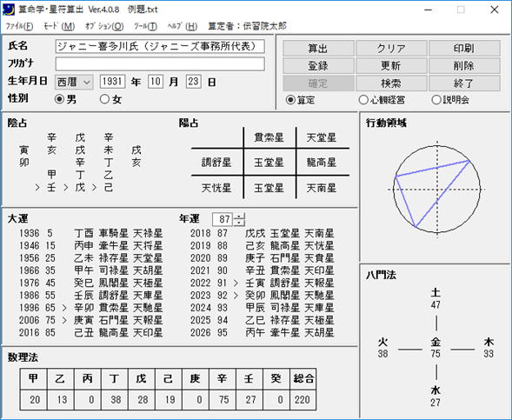Open the ヘルプ(H) menu

183,26
